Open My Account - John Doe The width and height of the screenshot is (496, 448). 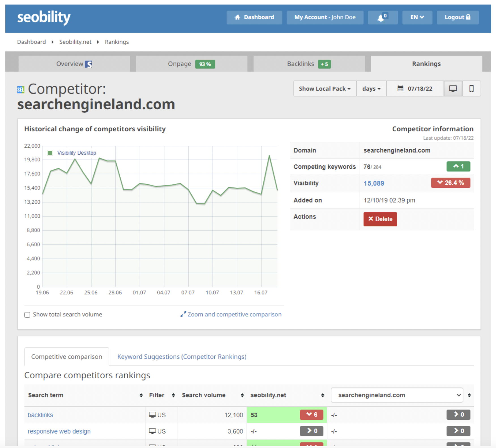(x=325, y=18)
